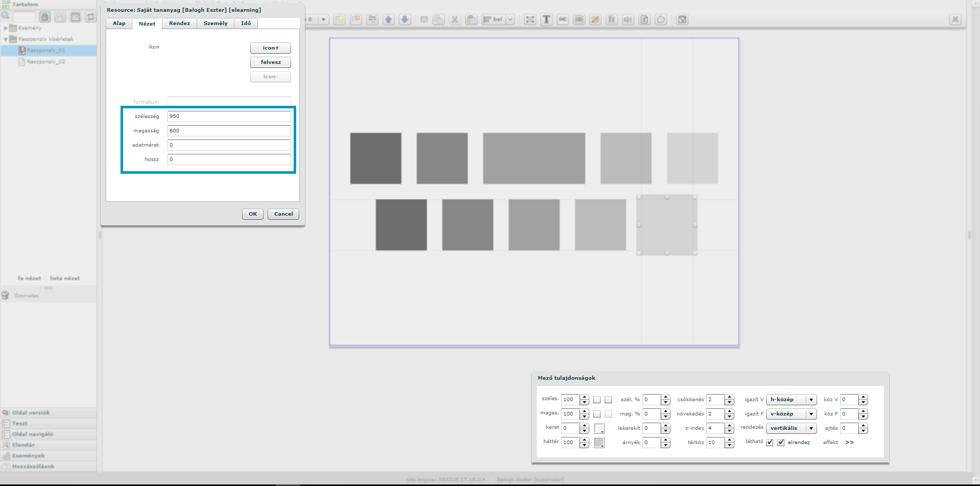Open the Személy tab

216,24
